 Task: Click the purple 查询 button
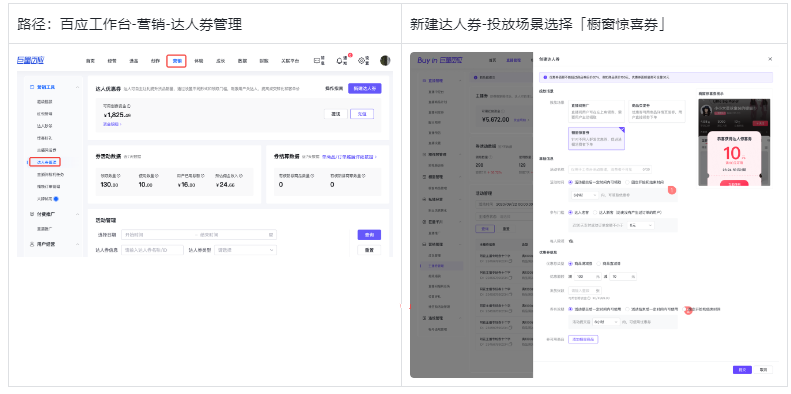click(x=369, y=235)
